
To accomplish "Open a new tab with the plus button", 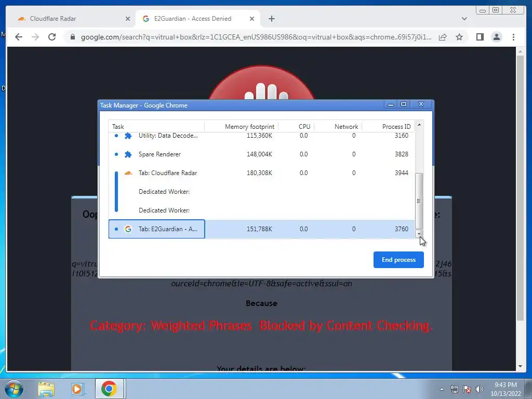I will click(271, 19).
